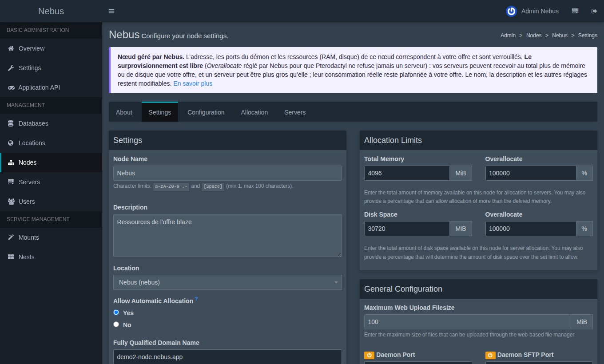Viewport: 604px width, 364px height.
Task: Click the Overview home icon in the sidebar
Action: click(x=11, y=48)
